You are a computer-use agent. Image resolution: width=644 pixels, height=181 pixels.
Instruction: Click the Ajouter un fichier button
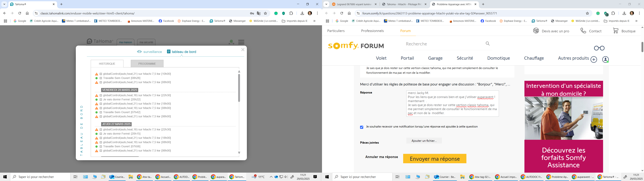[424, 141]
